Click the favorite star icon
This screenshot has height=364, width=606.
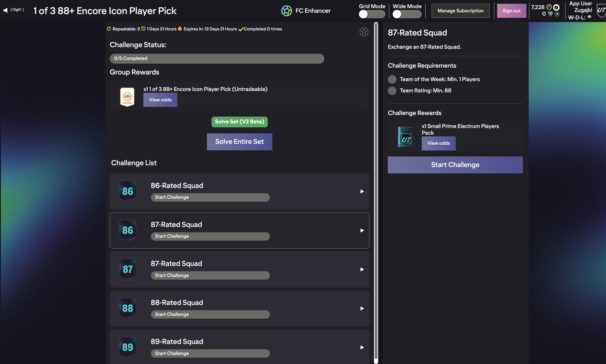(x=364, y=32)
